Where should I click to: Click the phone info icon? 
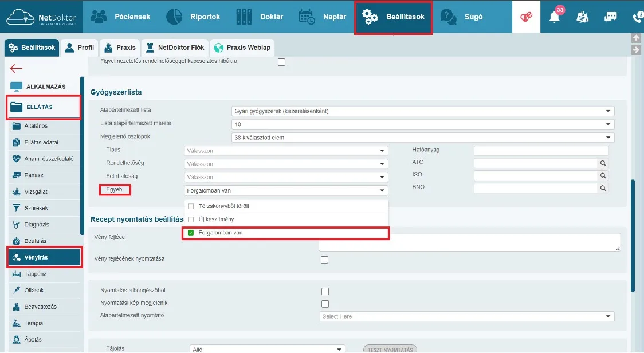[638, 17]
